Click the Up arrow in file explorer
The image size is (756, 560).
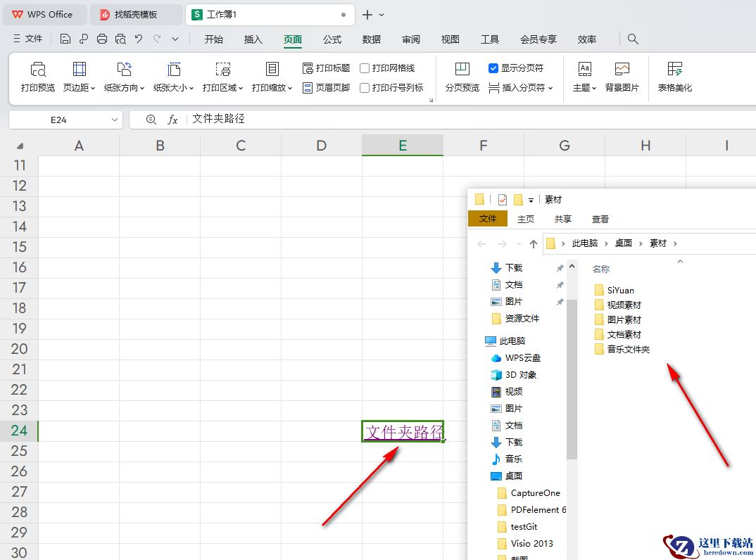point(534,243)
